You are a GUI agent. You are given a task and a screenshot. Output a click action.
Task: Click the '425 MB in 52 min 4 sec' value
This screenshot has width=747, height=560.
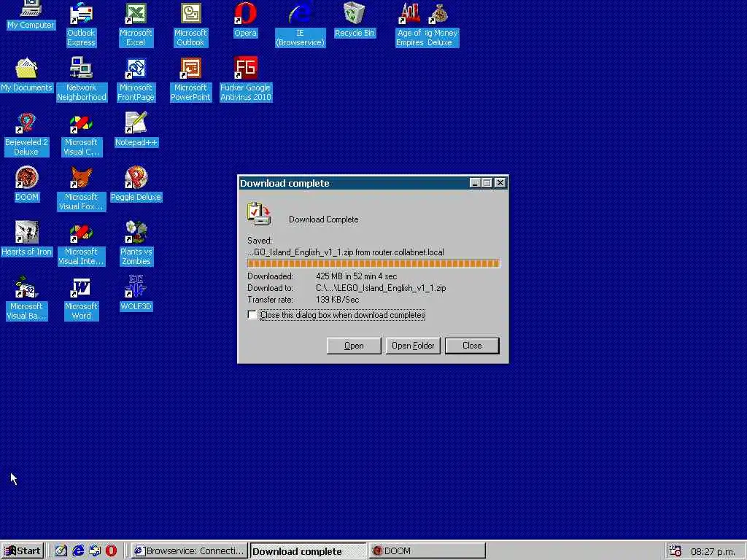pos(356,276)
